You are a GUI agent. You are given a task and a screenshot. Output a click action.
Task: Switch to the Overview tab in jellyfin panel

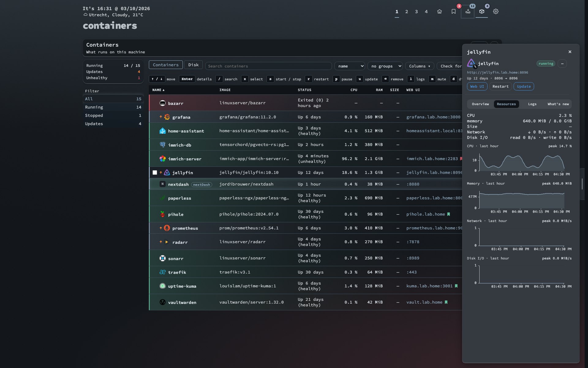point(480,104)
